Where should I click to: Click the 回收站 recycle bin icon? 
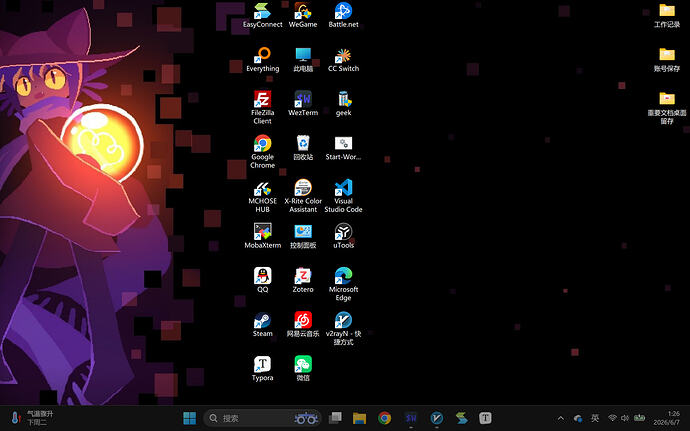click(303, 148)
